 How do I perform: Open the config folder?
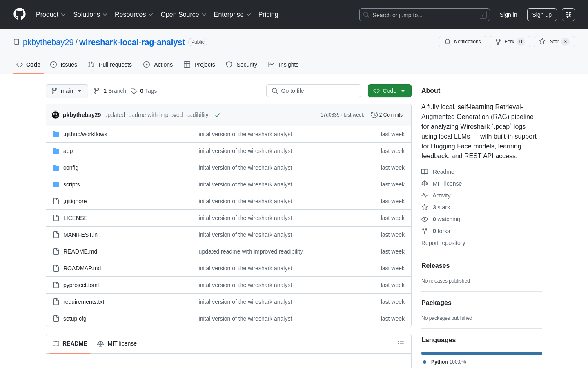coord(71,168)
